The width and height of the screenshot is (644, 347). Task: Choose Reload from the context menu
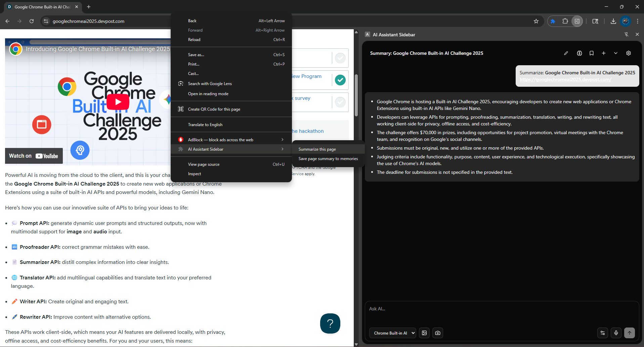(x=231, y=40)
